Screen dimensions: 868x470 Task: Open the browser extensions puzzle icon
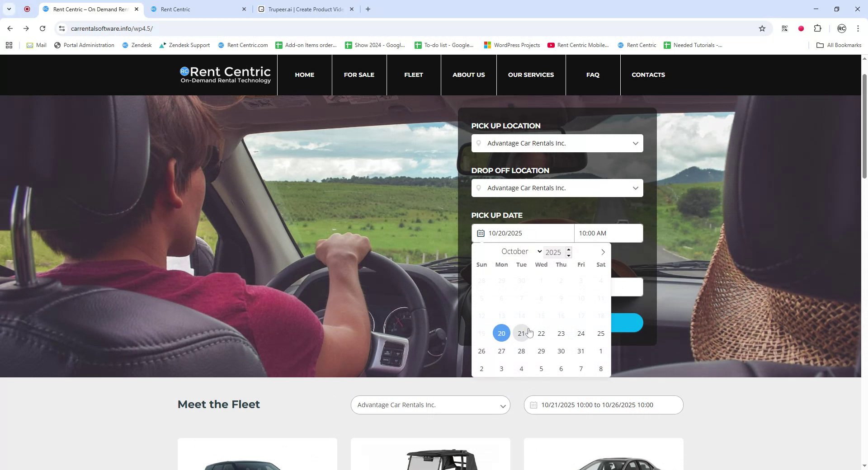[x=818, y=28]
